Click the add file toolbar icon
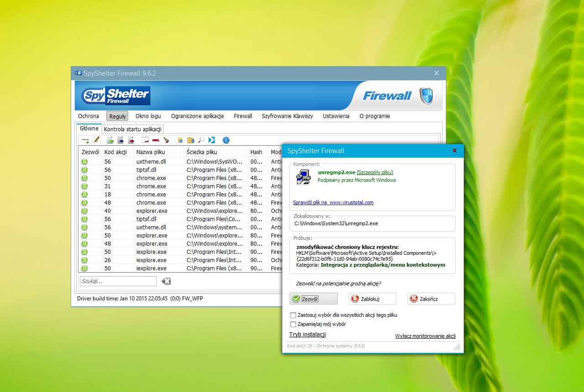This screenshot has height=392, width=584. 180,140
